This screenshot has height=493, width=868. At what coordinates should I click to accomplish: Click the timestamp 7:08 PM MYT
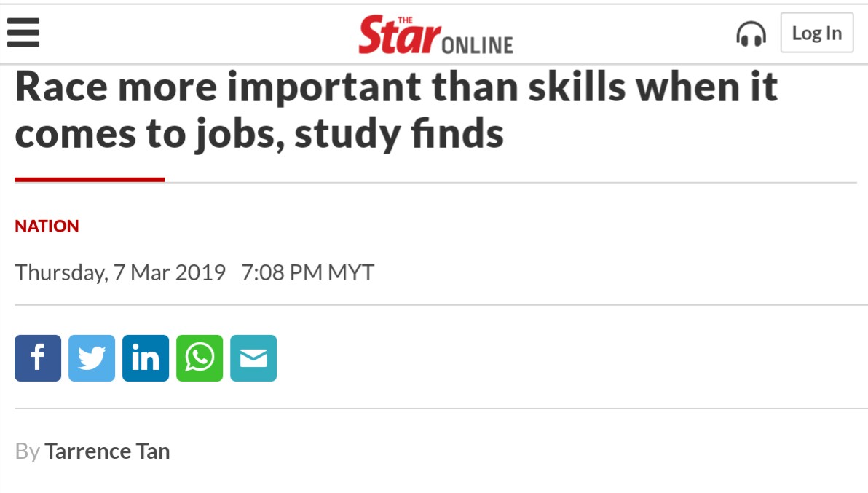pyautogui.click(x=308, y=273)
